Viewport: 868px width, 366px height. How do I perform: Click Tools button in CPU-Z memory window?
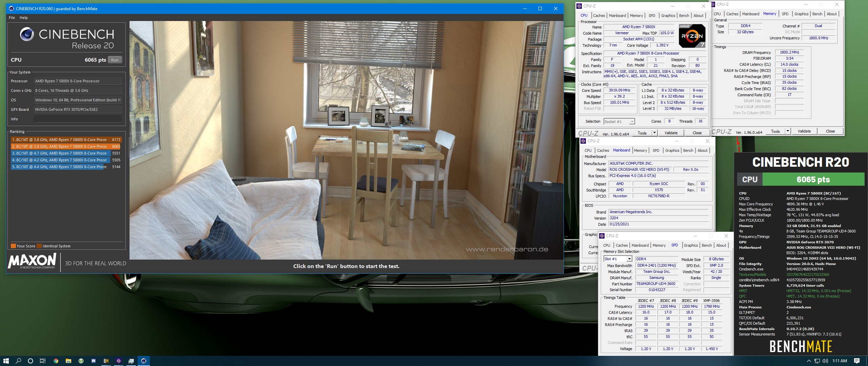pos(775,131)
